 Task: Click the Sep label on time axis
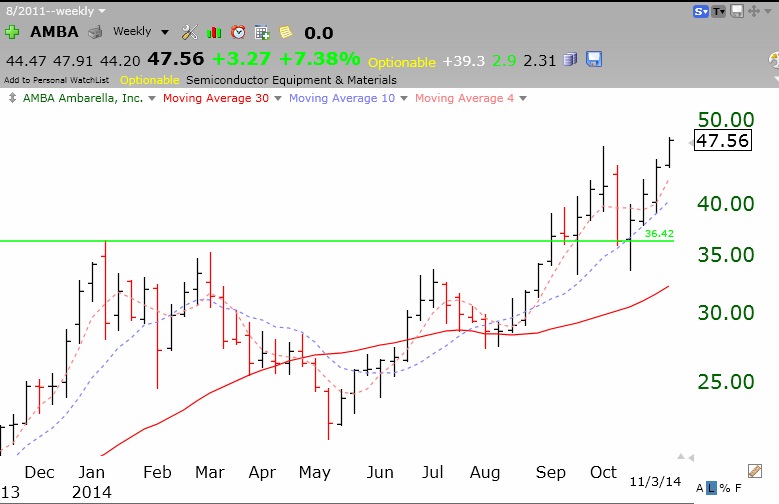[550, 472]
